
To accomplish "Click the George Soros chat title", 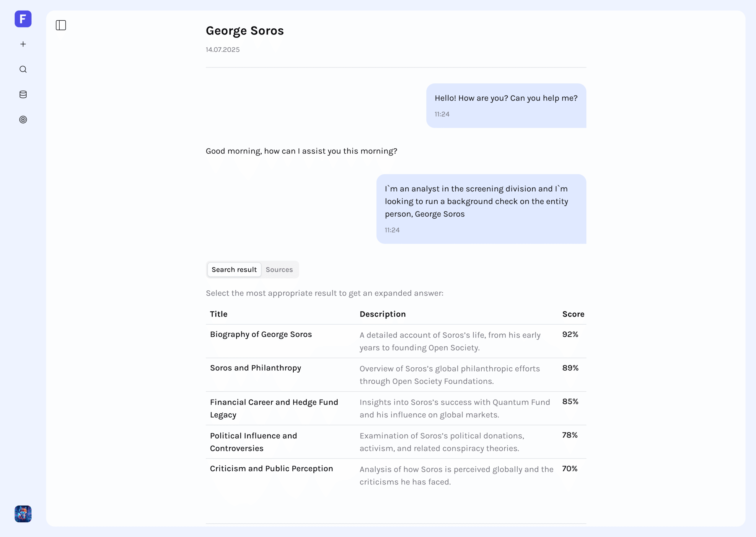I will click(245, 31).
